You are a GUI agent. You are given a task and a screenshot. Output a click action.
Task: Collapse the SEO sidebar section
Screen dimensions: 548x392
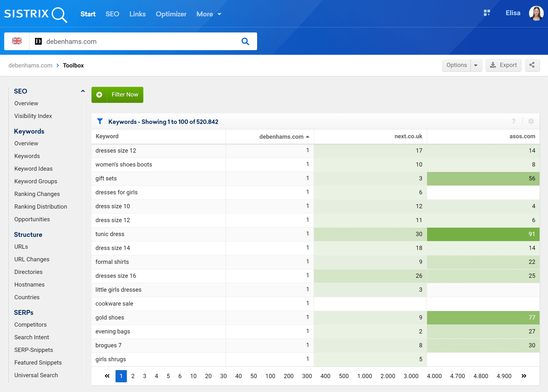pyautogui.click(x=83, y=91)
